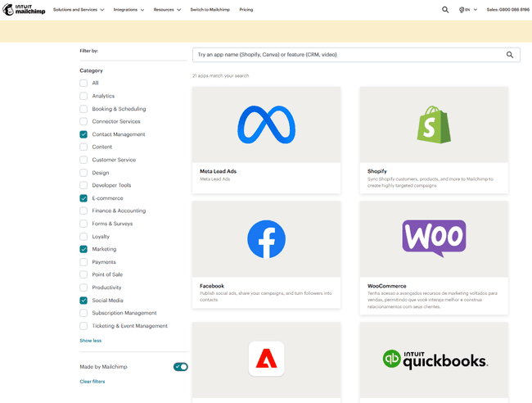Go to Switch to Mailchimp
This screenshot has height=403, width=532.
pyautogui.click(x=210, y=10)
